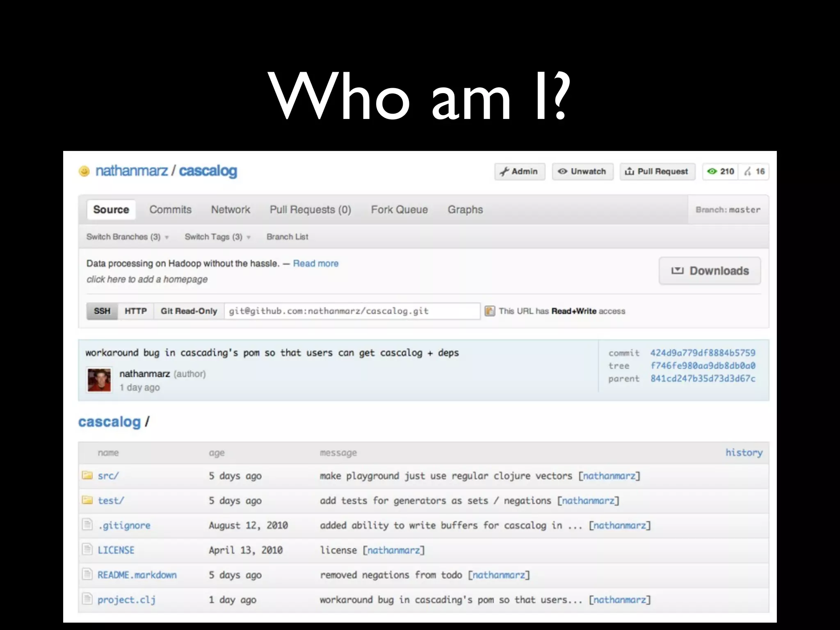Click the green eye watchers count 210

pyautogui.click(x=721, y=171)
